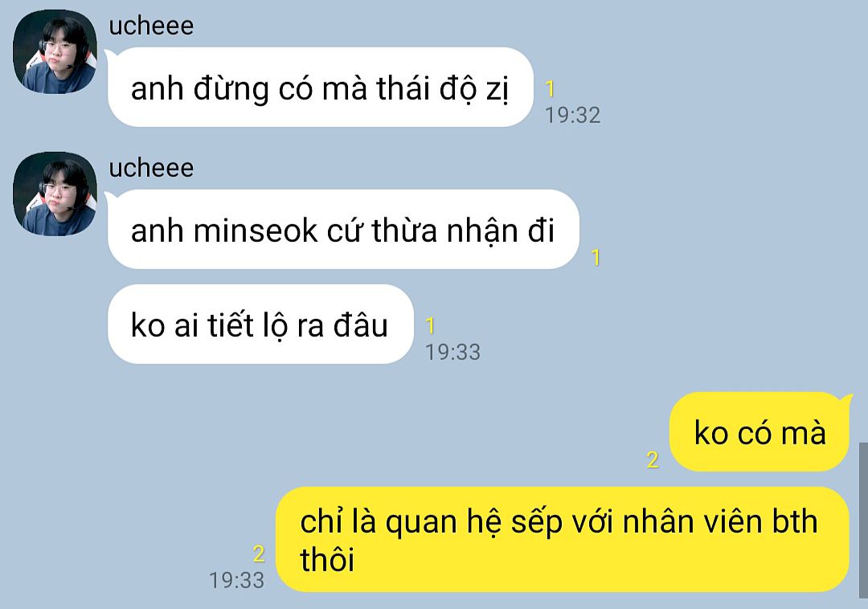This screenshot has height=609, width=868.
Task: Open ucheee's avatar on the first message
Action: pyautogui.click(x=55, y=51)
